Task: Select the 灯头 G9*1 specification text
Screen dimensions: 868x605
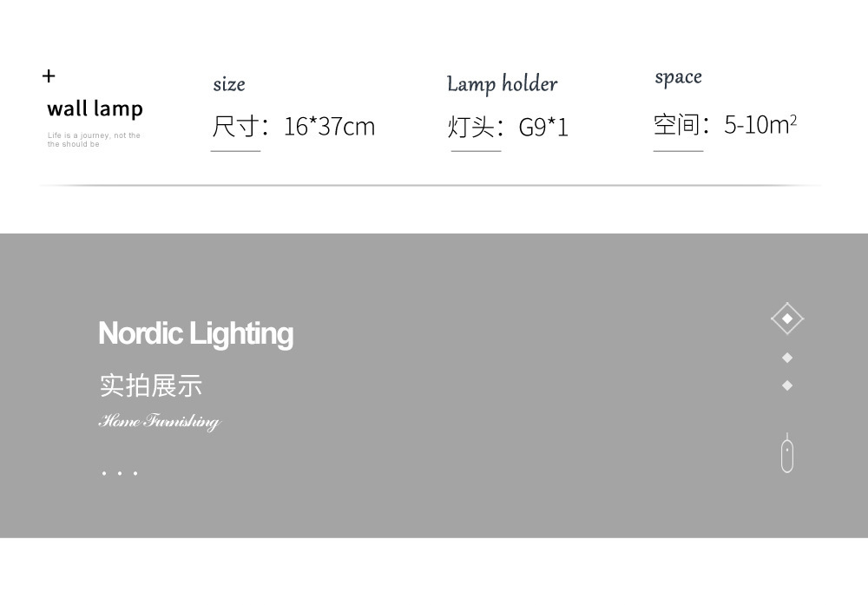Action: 508,128
